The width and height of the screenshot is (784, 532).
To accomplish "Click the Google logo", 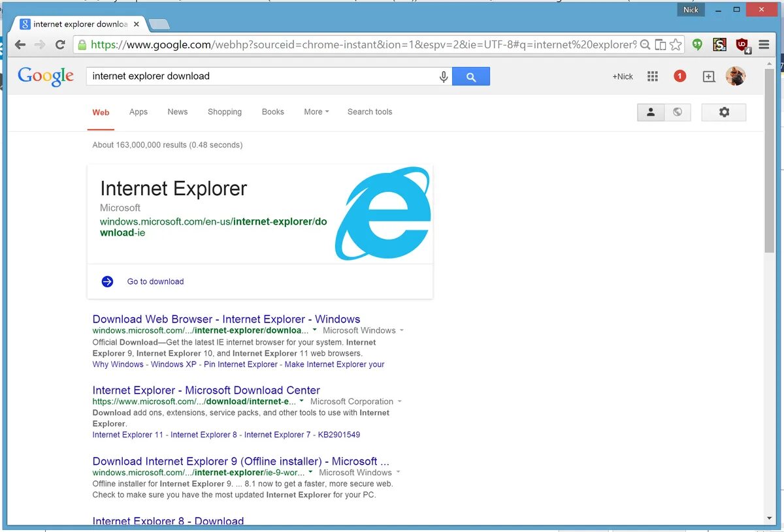I will [46, 76].
